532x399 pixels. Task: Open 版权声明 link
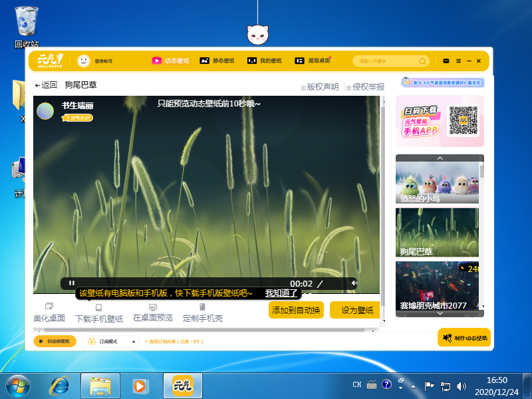click(x=320, y=87)
